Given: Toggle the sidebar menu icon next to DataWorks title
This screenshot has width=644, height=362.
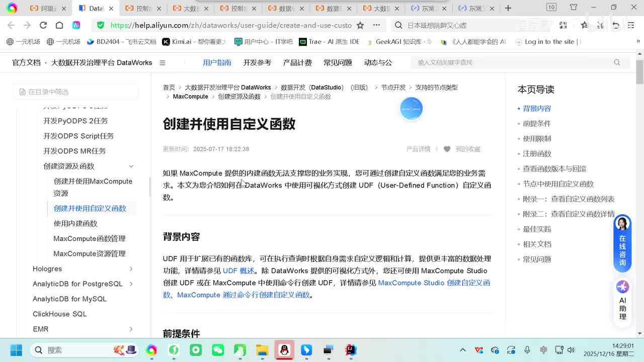Looking at the screenshot, I should coord(163,63).
